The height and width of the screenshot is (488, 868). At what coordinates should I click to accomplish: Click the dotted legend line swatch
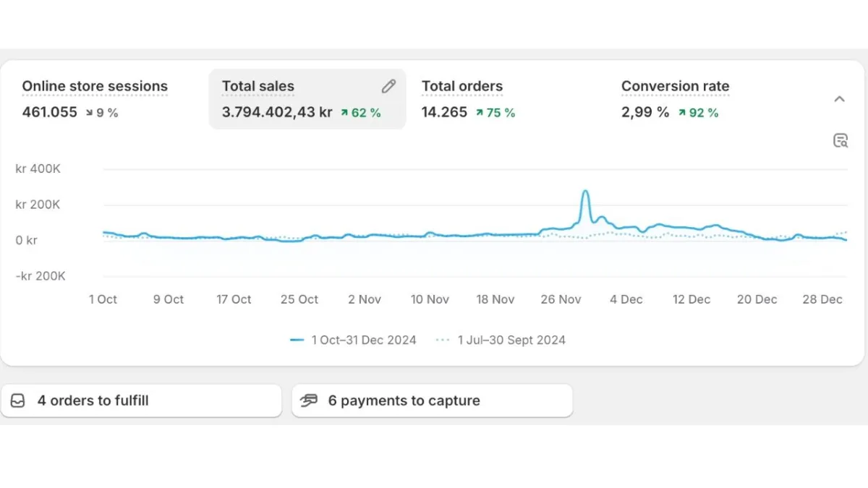pos(443,340)
